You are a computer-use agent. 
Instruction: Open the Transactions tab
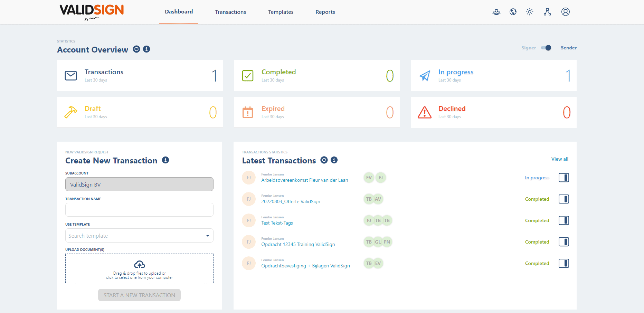(230, 12)
